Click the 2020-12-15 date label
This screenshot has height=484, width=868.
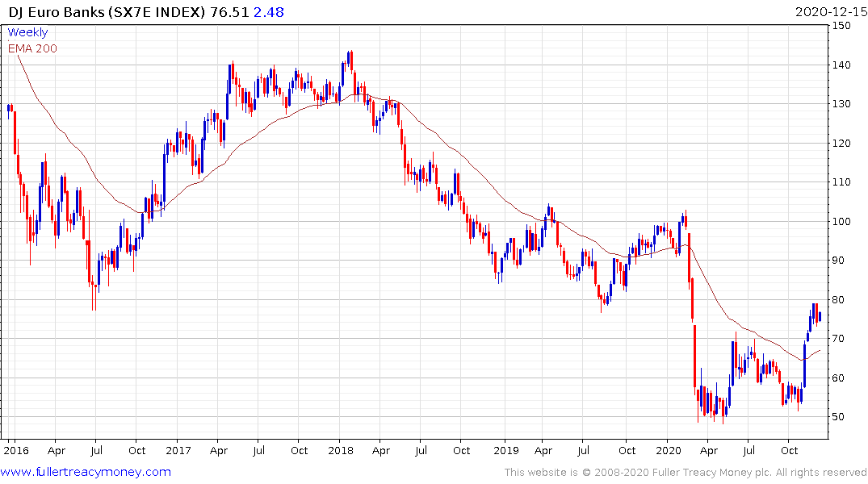830,11
